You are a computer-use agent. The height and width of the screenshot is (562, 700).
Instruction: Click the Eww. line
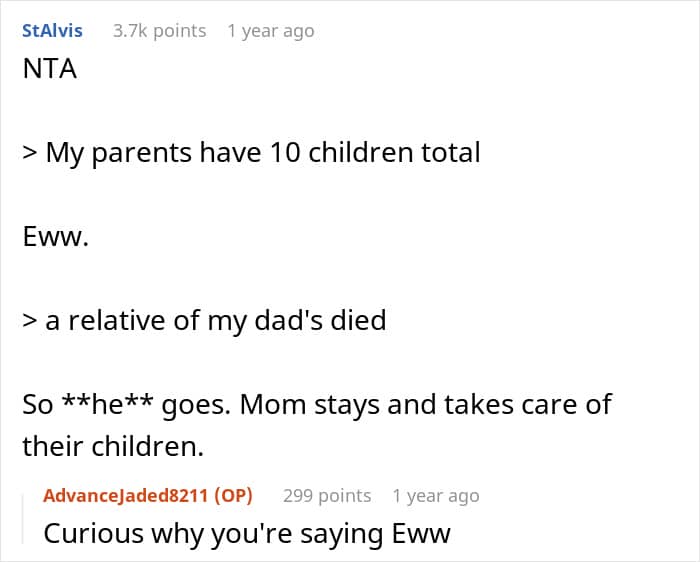pos(55,236)
